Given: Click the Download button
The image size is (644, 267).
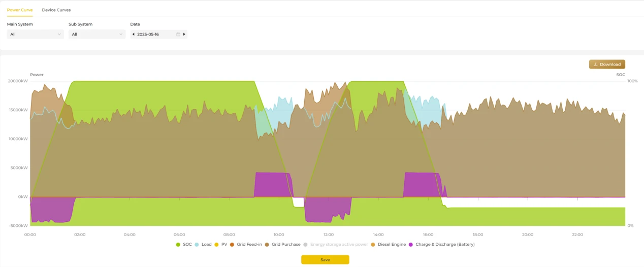Looking at the screenshot, I should click(x=607, y=64).
